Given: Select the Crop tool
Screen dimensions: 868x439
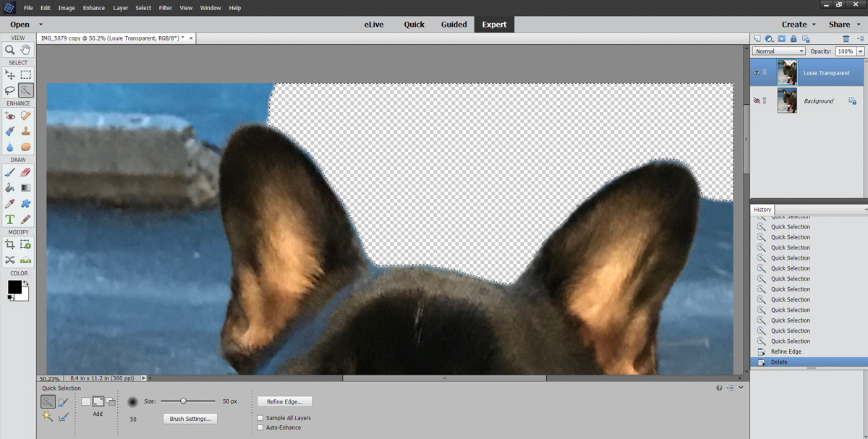Looking at the screenshot, I should [x=10, y=244].
